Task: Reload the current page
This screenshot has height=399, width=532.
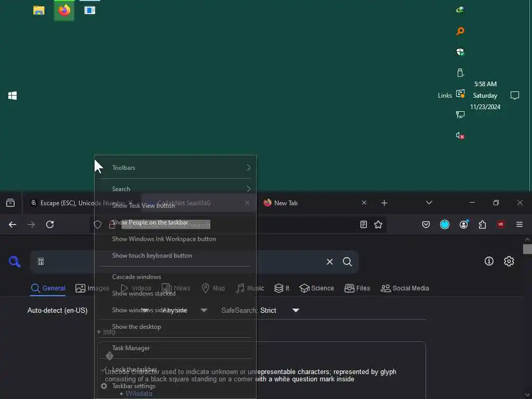Action: pyautogui.click(x=50, y=224)
